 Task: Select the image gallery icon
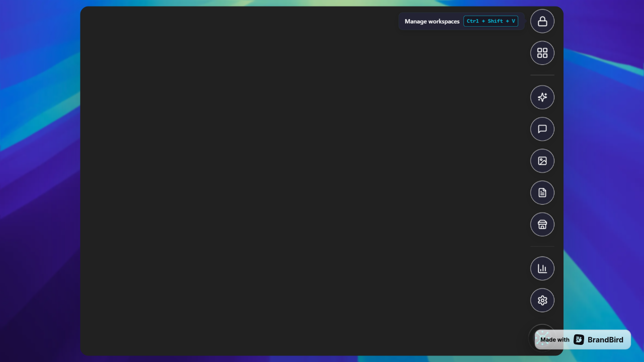click(x=542, y=161)
